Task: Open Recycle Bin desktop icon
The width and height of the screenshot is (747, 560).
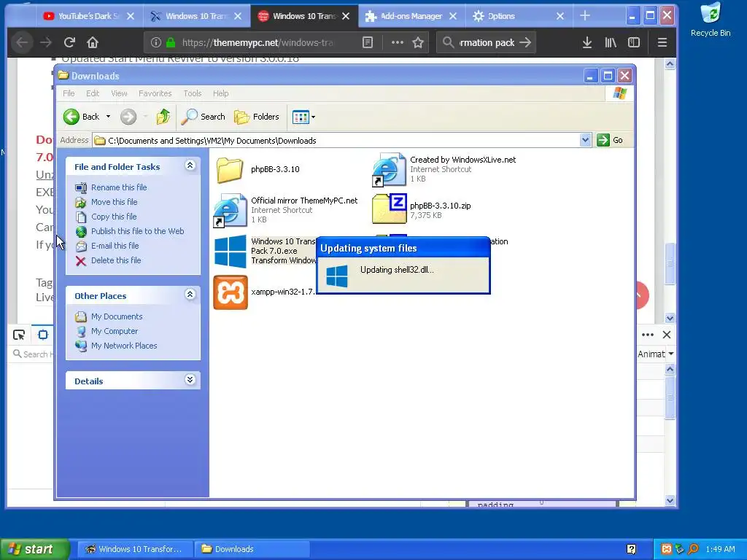Action: click(711, 20)
